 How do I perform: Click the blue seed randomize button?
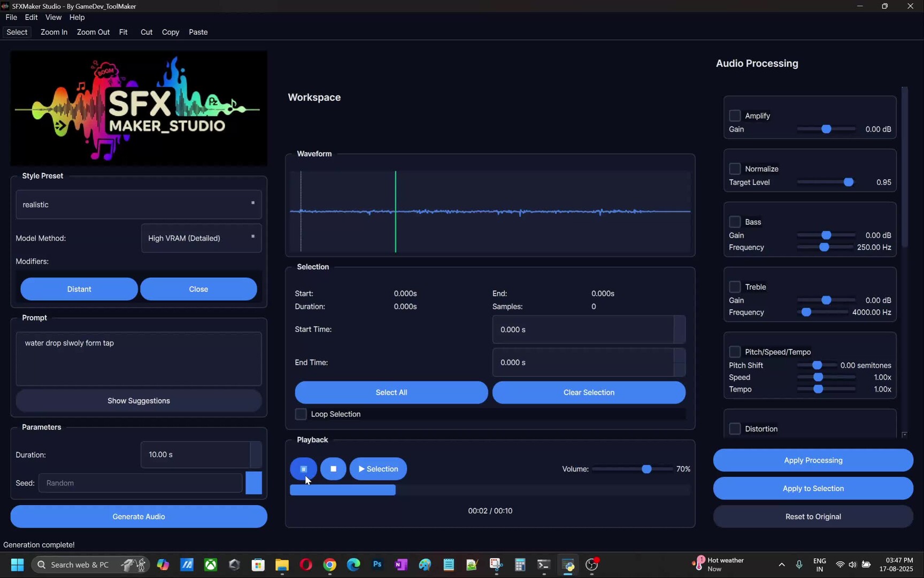tap(253, 483)
